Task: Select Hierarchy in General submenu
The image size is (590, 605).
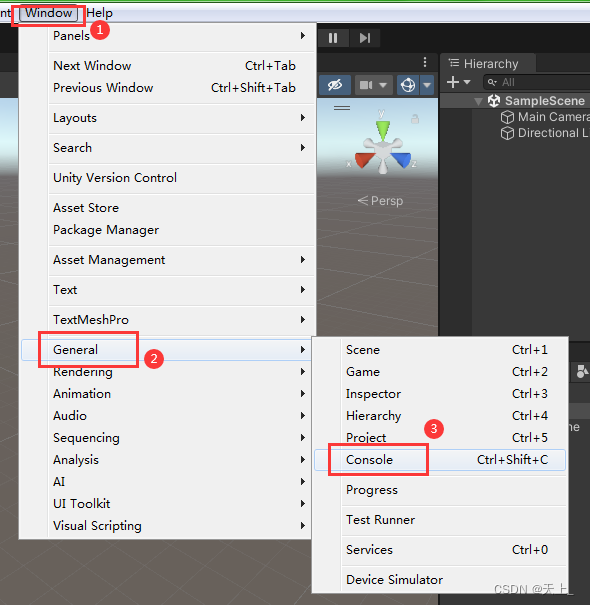Action: [x=440, y=416]
